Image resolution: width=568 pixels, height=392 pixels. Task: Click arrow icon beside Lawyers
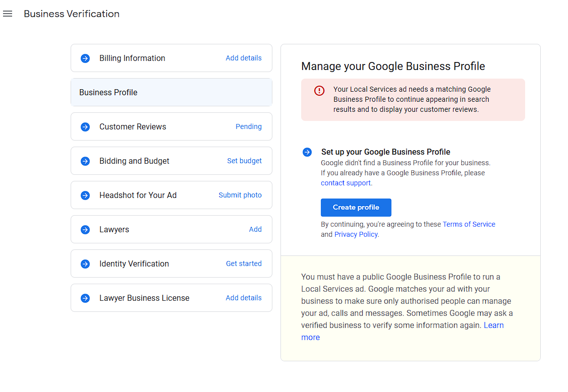tap(85, 229)
